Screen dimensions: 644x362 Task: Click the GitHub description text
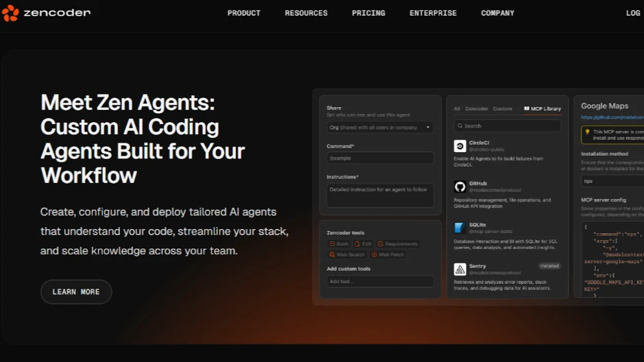click(x=502, y=203)
